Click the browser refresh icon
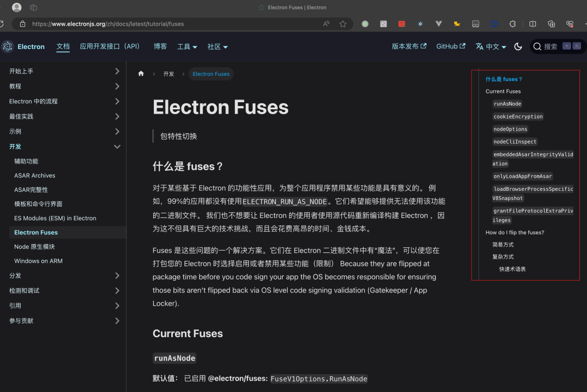 (2, 24)
